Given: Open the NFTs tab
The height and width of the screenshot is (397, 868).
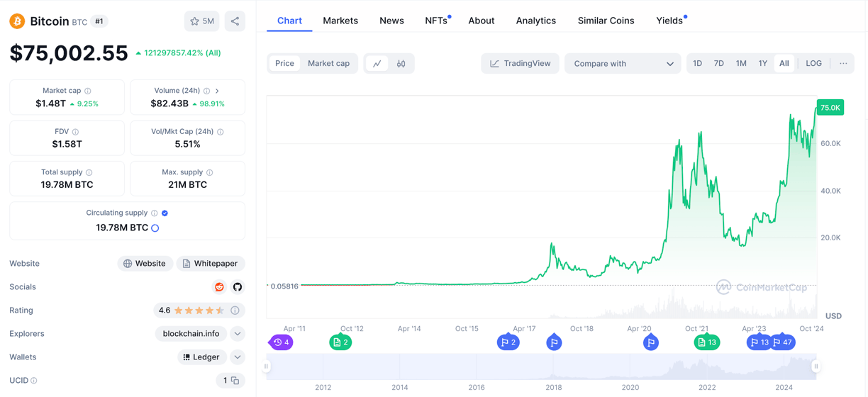Looking at the screenshot, I should tap(437, 21).
